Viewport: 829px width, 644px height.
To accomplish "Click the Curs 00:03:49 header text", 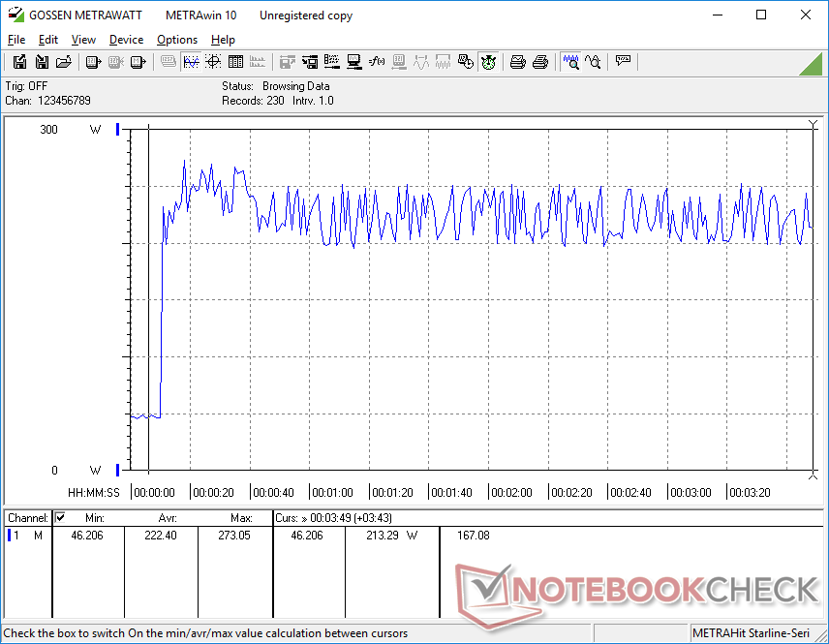I will (333, 518).
